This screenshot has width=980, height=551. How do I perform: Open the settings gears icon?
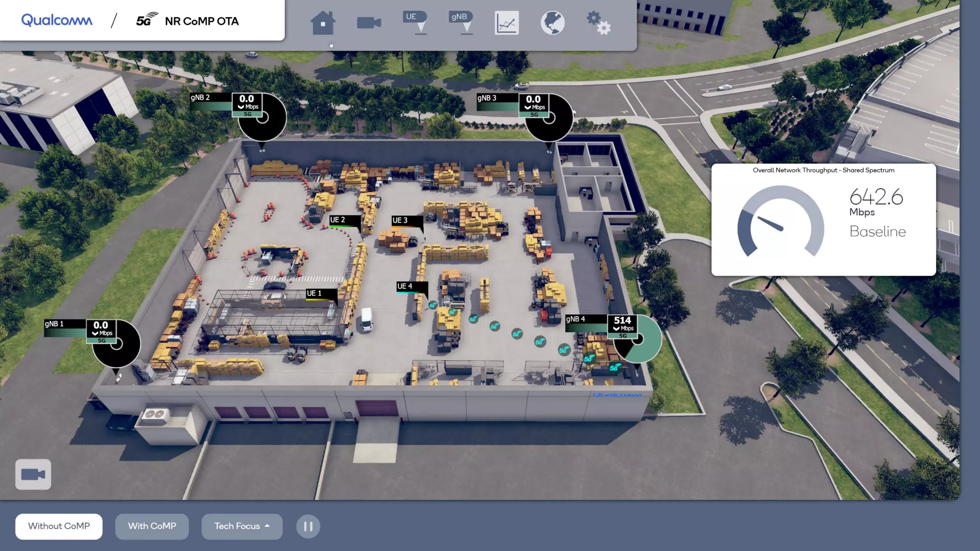pyautogui.click(x=598, y=22)
